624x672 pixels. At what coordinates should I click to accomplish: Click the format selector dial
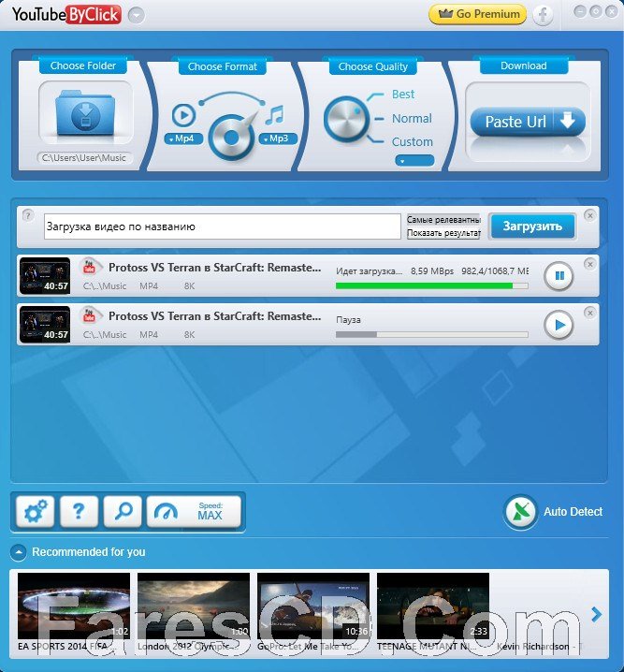pos(232,138)
